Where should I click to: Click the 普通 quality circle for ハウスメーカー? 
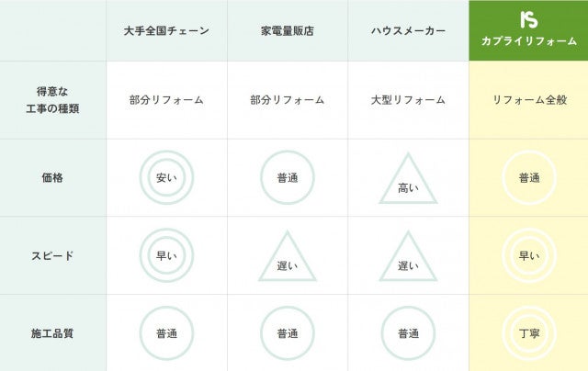coord(408,332)
